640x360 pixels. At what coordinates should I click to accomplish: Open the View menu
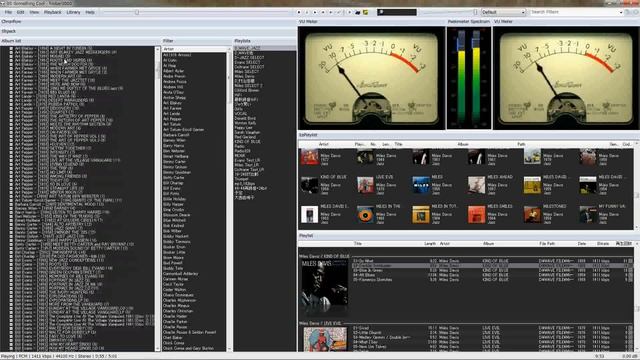[34, 12]
